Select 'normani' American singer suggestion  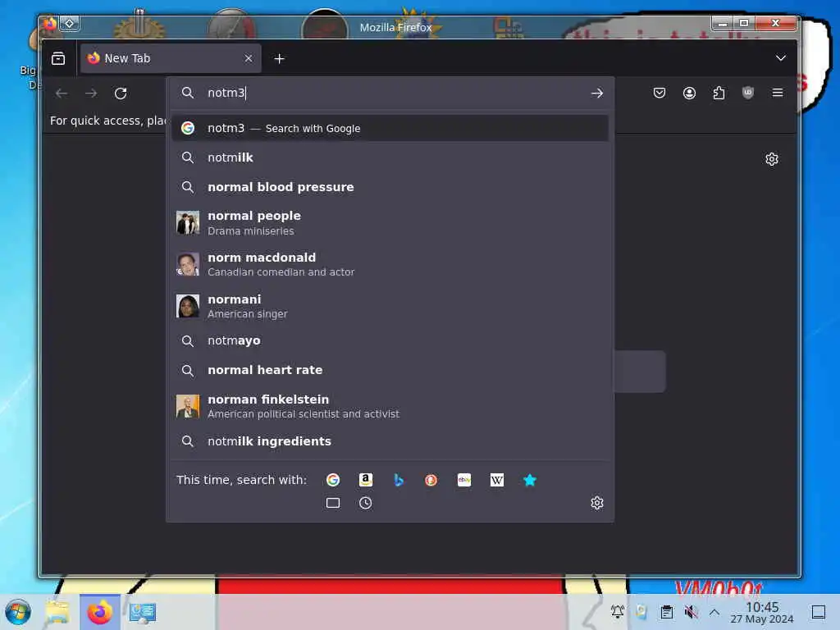(x=390, y=306)
